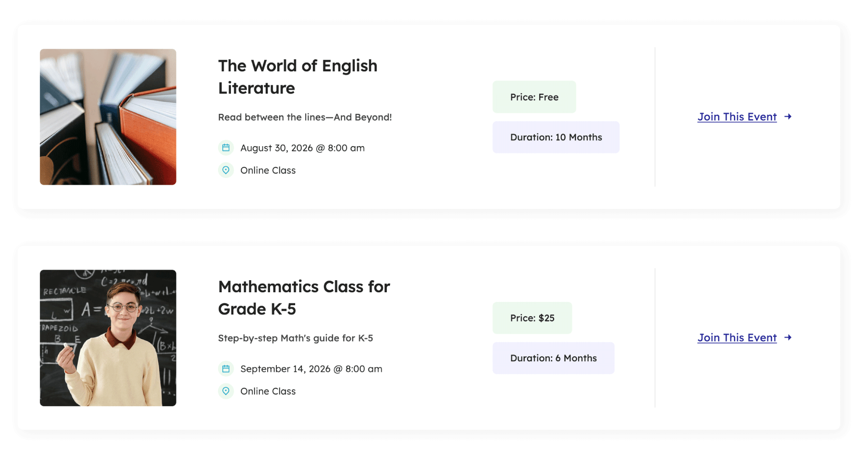Click Step-by-step Math's guide description
Screen dimensions: 868x463
(x=296, y=338)
